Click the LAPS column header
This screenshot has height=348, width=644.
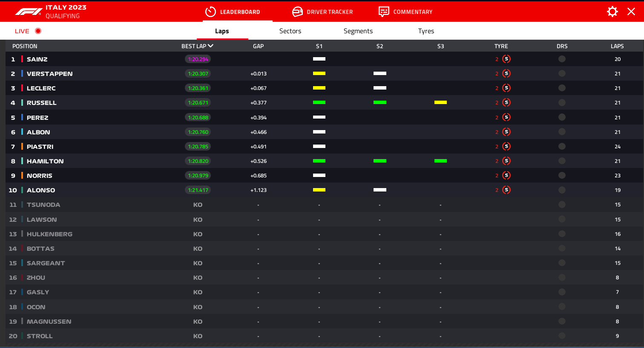pos(617,46)
